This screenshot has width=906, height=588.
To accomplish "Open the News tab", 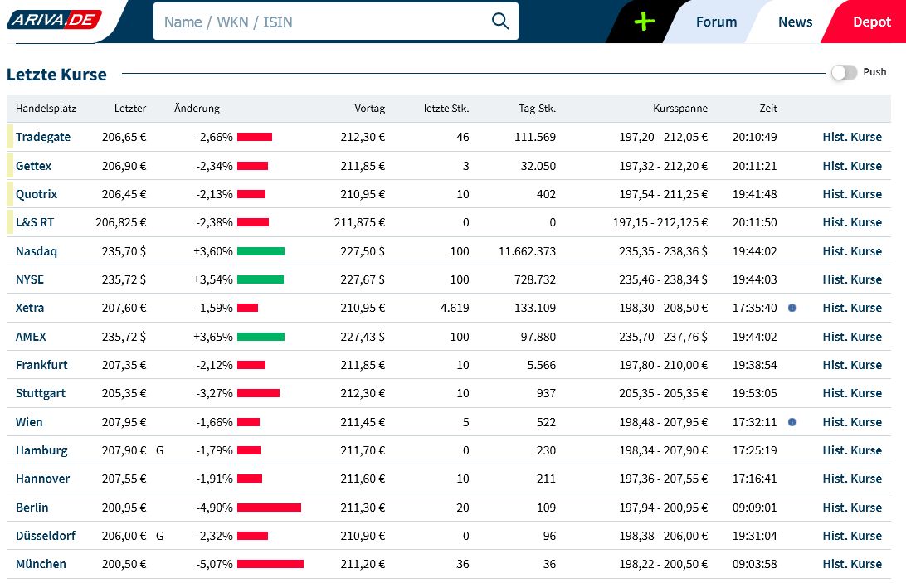I will pyautogui.click(x=795, y=22).
